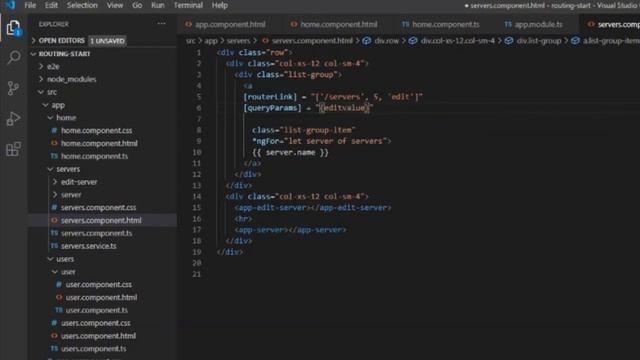The height and width of the screenshot is (360, 640).
Task: Open the Help menu
Action: coord(220,5)
